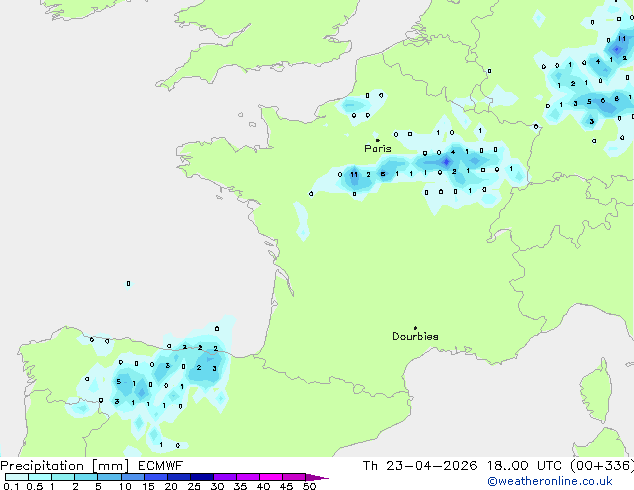Image resolution: width=634 pixels, height=490 pixels.
Task: Click the ECMWF model name
Action: (x=161, y=466)
